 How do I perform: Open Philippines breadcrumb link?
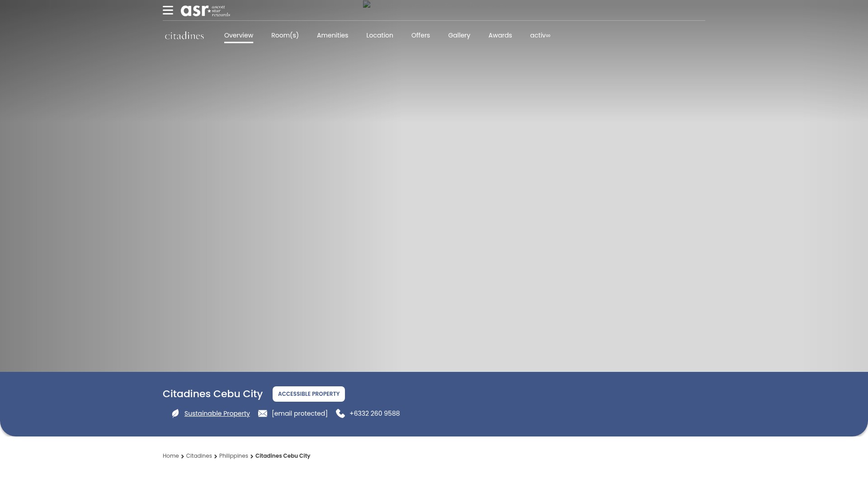[234, 456]
